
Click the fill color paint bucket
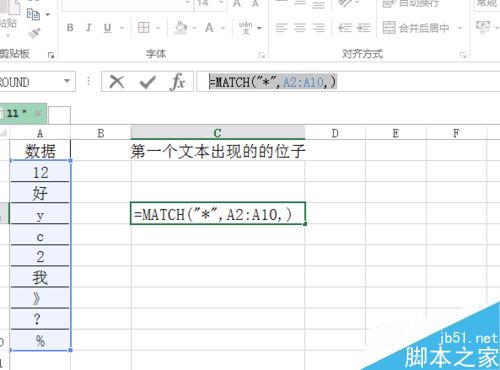pyautogui.click(x=181, y=28)
